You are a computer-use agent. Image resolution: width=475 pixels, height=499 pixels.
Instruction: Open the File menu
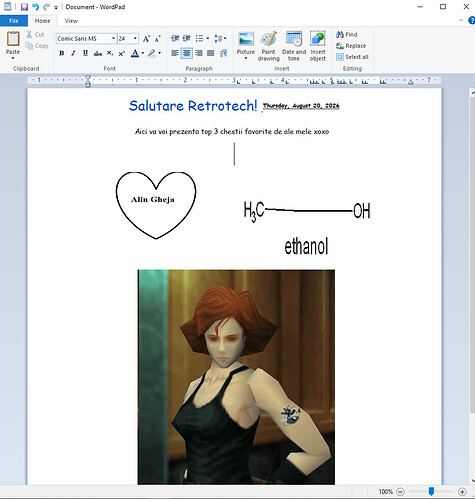(14, 21)
